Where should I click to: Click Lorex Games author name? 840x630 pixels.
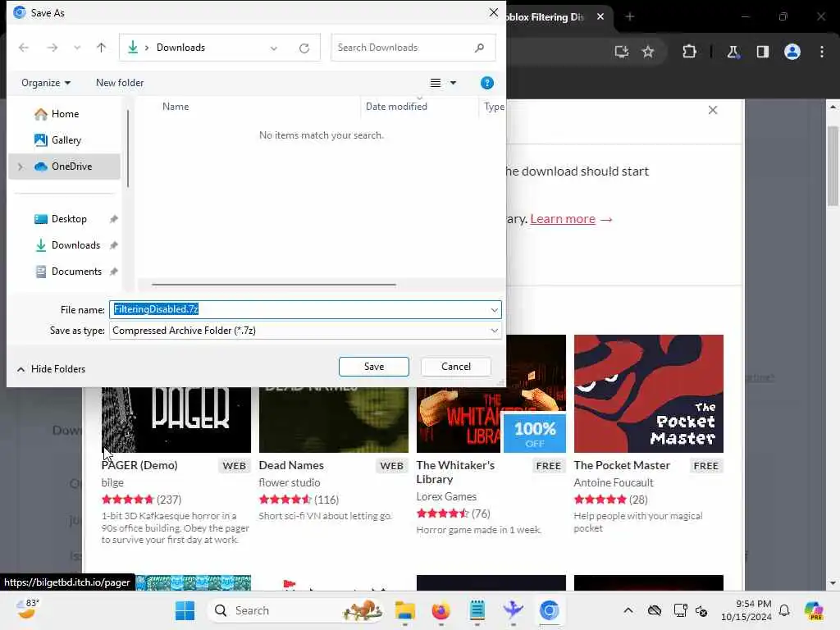446,496
